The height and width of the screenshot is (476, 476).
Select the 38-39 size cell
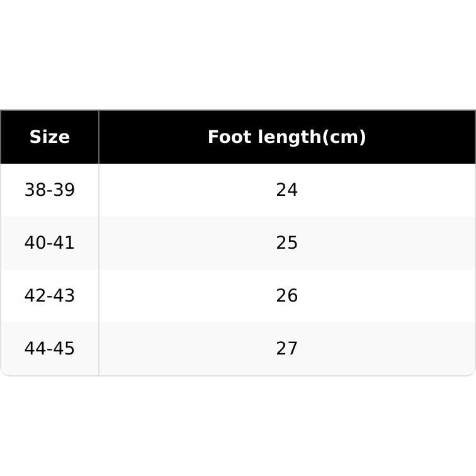(50, 190)
